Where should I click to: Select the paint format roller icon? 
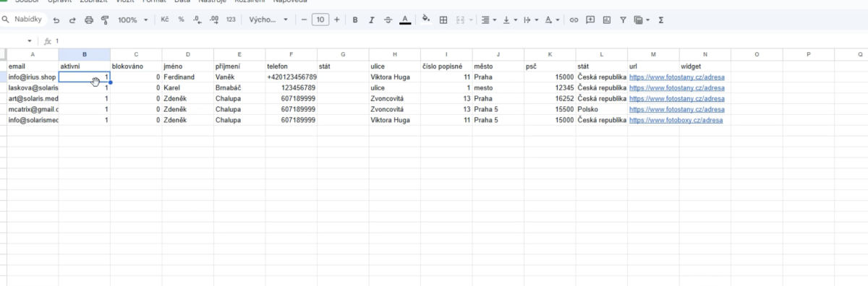tap(105, 20)
